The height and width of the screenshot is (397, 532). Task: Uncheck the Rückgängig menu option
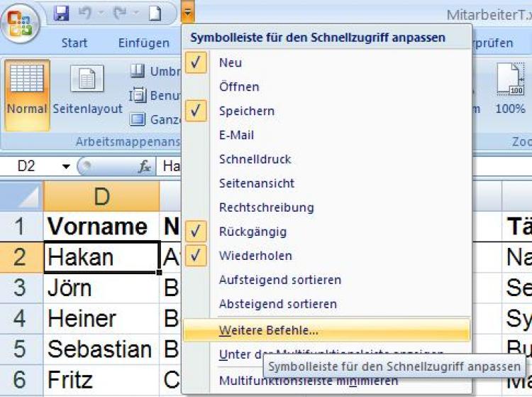pos(196,232)
